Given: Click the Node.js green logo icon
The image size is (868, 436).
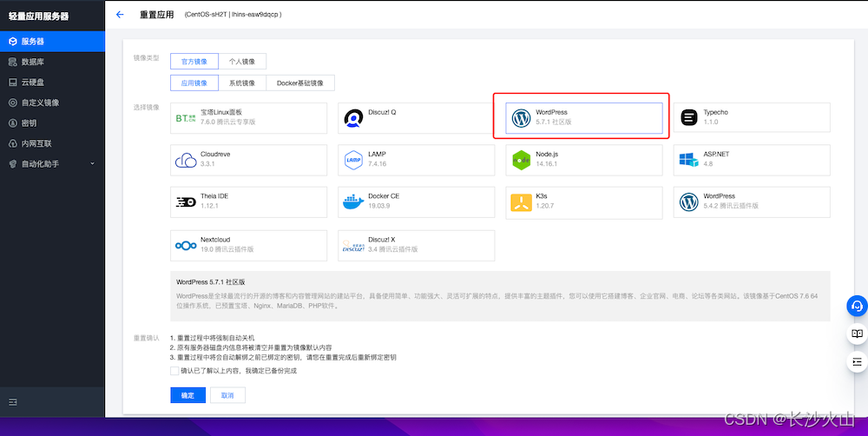Looking at the screenshot, I should pos(521,160).
